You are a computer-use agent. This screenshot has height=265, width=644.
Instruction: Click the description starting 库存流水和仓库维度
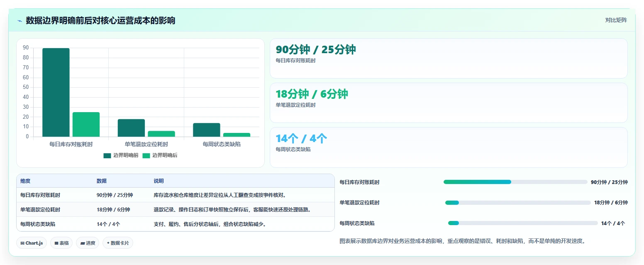[220, 195]
